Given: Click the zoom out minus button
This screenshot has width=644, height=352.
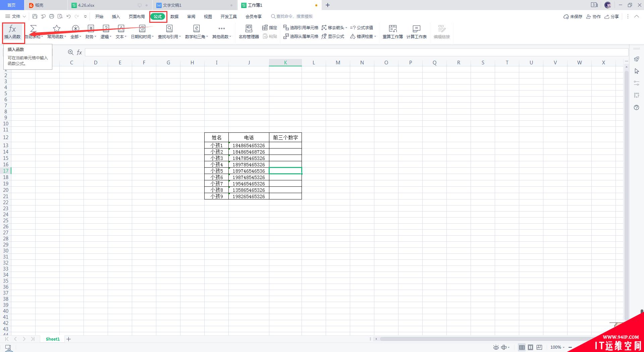Looking at the screenshot, I should tap(570, 347).
